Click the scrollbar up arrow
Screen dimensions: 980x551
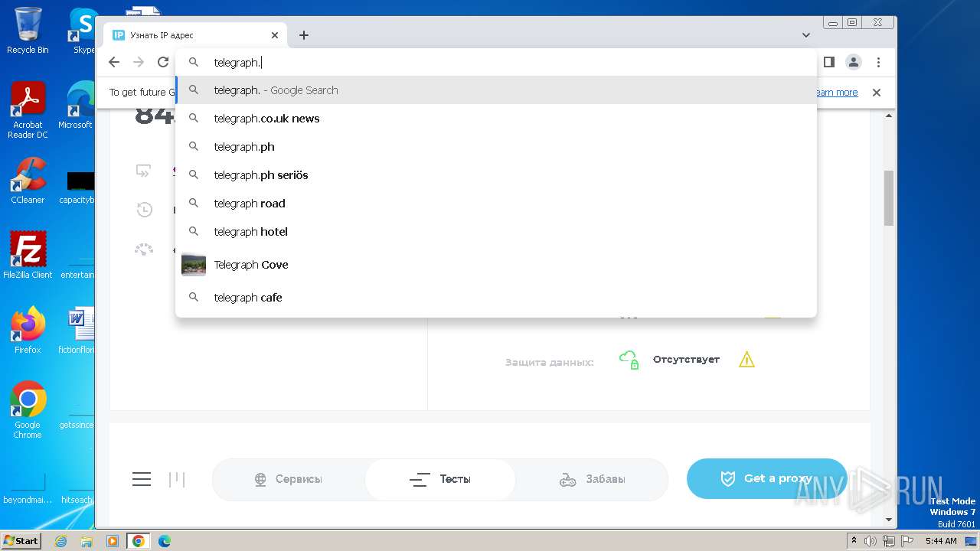point(889,116)
